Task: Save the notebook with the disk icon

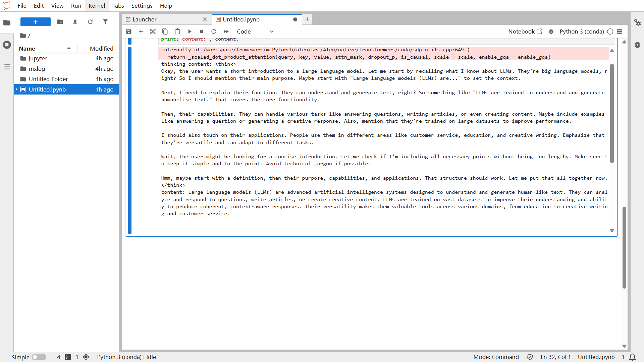Action: [x=129, y=32]
